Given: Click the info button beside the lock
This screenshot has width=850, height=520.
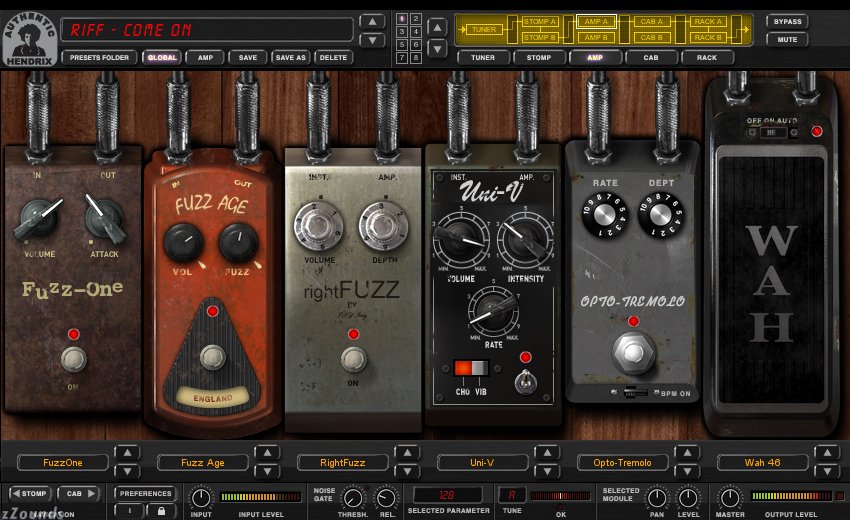Looking at the screenshot, I should click(x=129, y=511).
